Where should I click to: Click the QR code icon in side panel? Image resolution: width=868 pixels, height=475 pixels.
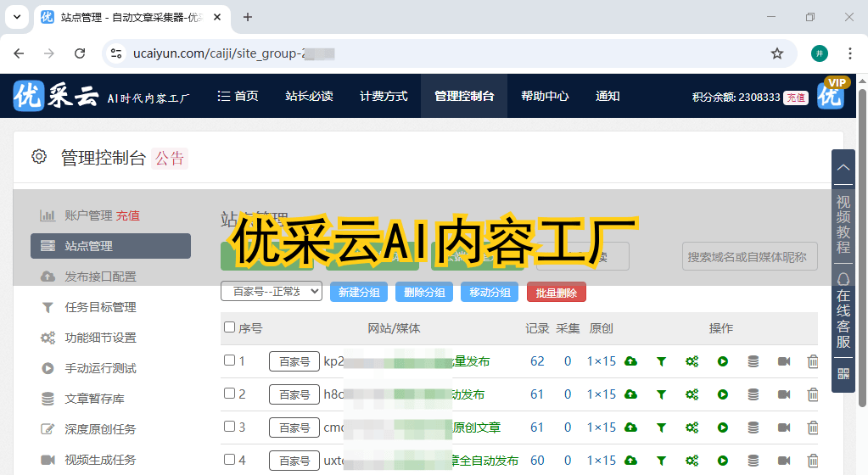[843, 373]
